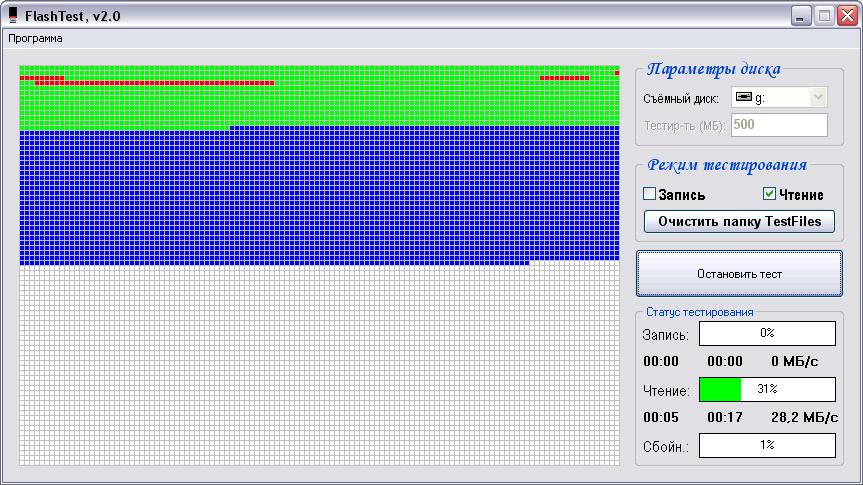Close the FlashTest window
This screenshot has width=863, height=485.
847,15
